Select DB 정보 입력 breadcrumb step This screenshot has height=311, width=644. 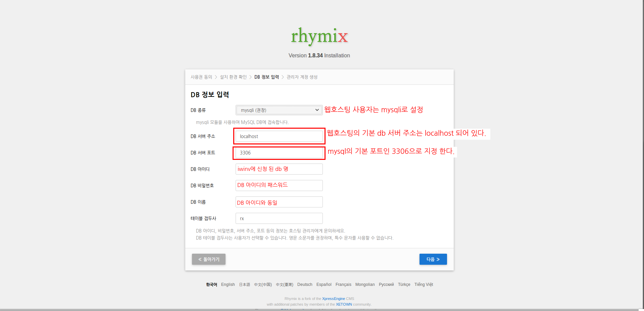[266, 77]
